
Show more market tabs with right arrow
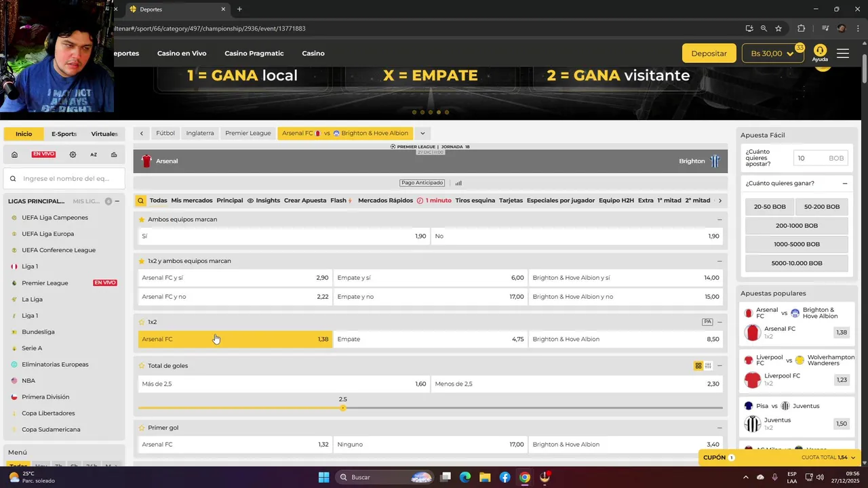click(x=719, y=201)
